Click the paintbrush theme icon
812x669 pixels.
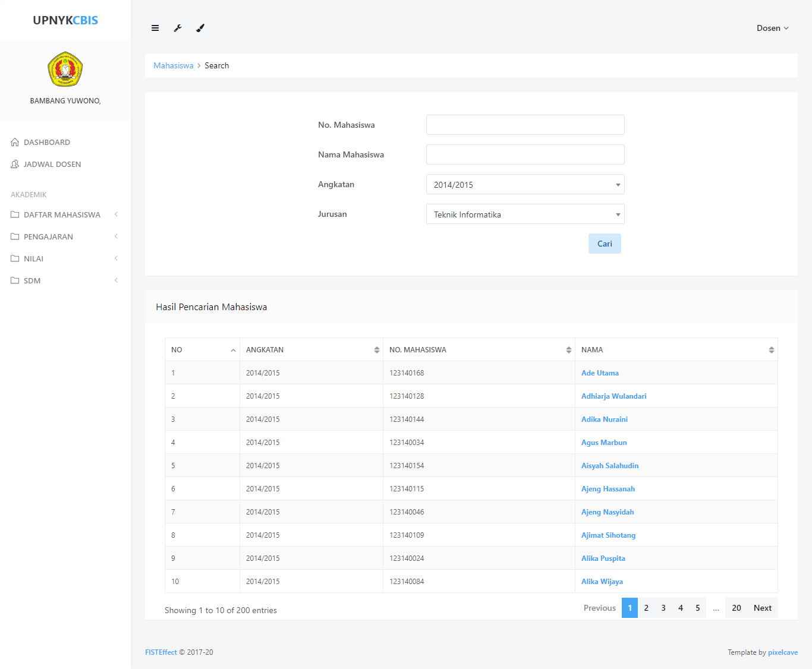(200, 28)
